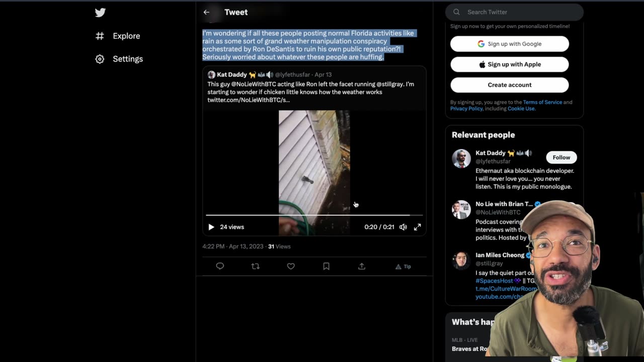
Task: Open the Privacy Policy link
Action: point(466,109)
